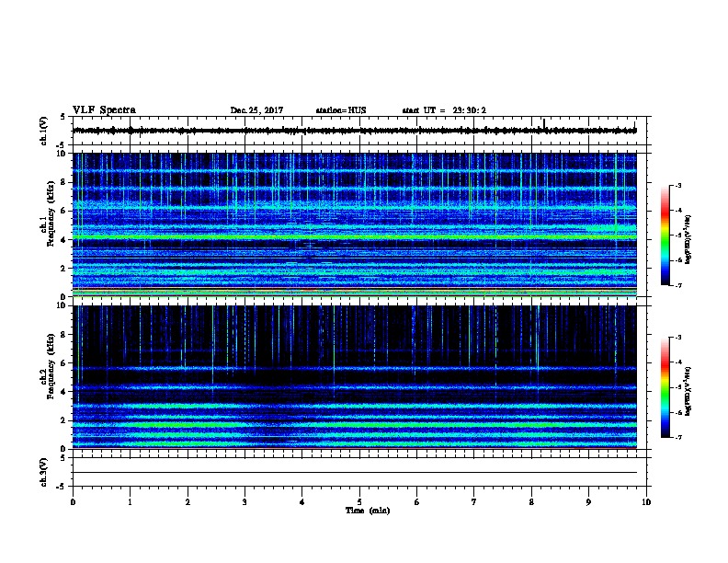Image resolution: width=728 pixels, height=563 pixels.
Task: Click the 6 kHz tick on ch.2 spectrogram axis
Action: click(x=63, y=363)
